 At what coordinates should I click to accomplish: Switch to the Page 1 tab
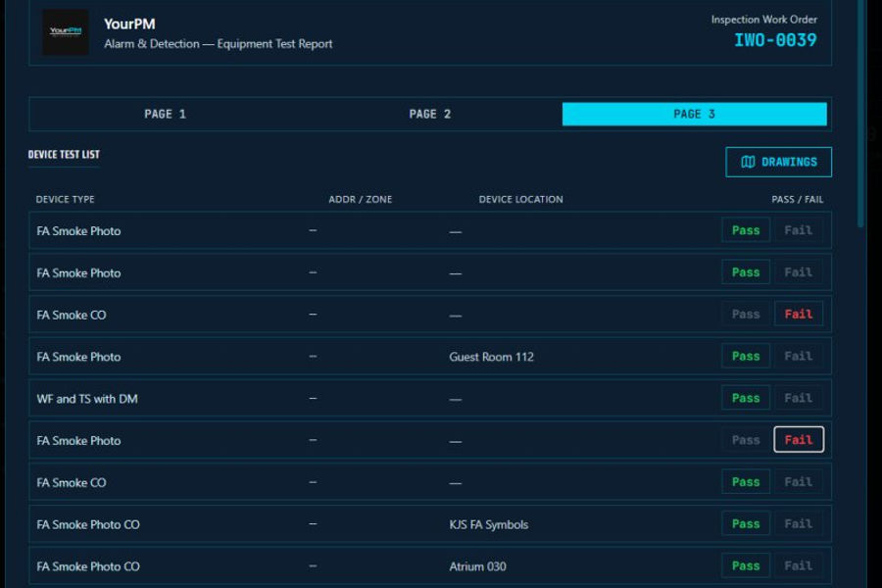(x=165, y=115)
